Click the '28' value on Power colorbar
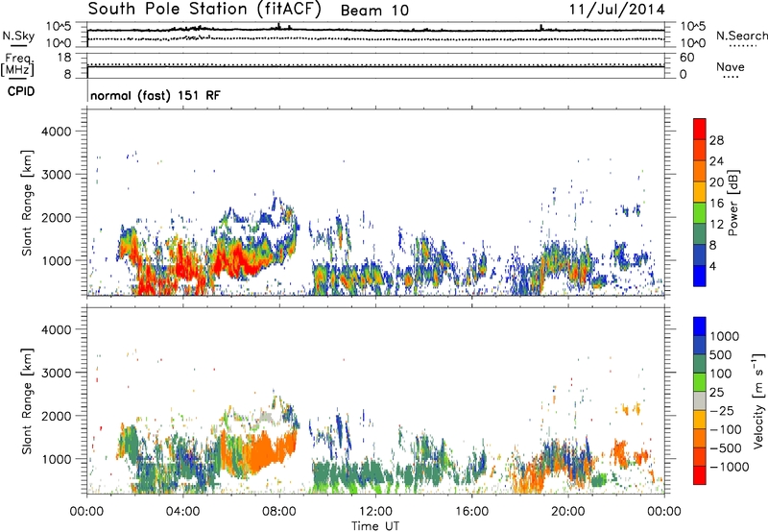 [x=716, y=140]
